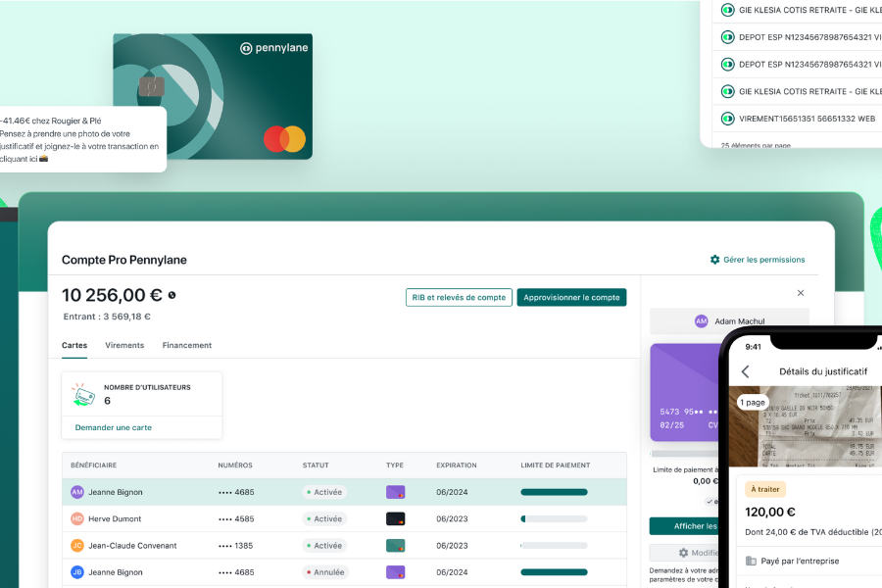Click the black card type icon for Herve Dumont
This screenshot has height=588, width=882.
[396, 518]
